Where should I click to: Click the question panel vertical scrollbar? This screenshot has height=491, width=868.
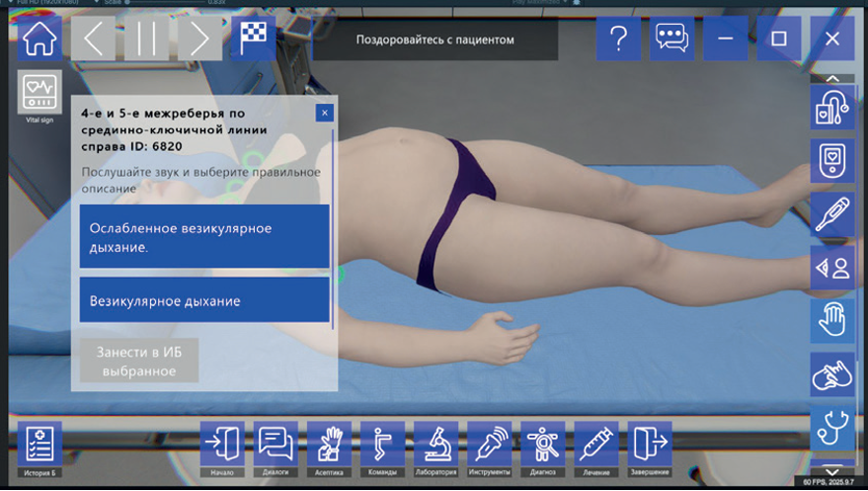pos(333,229)
